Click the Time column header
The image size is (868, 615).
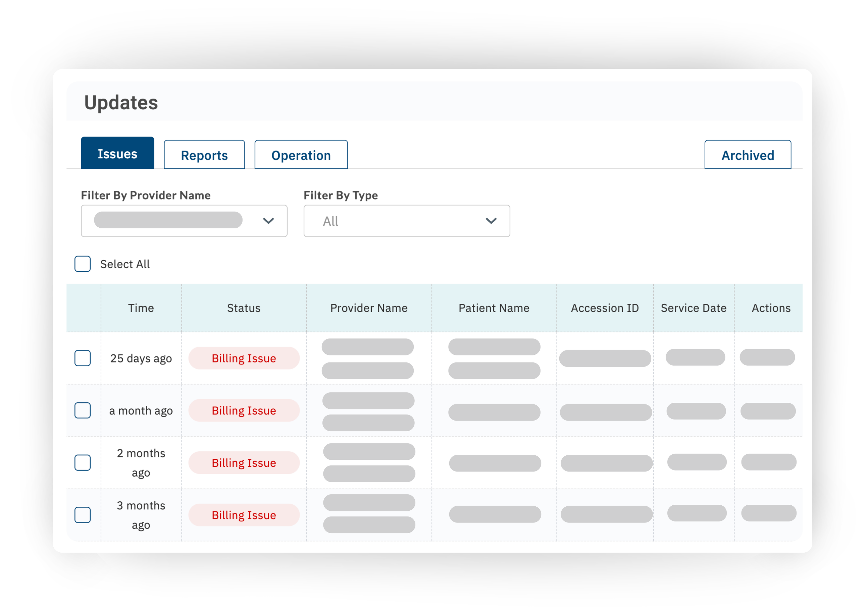tap(141, 308)
